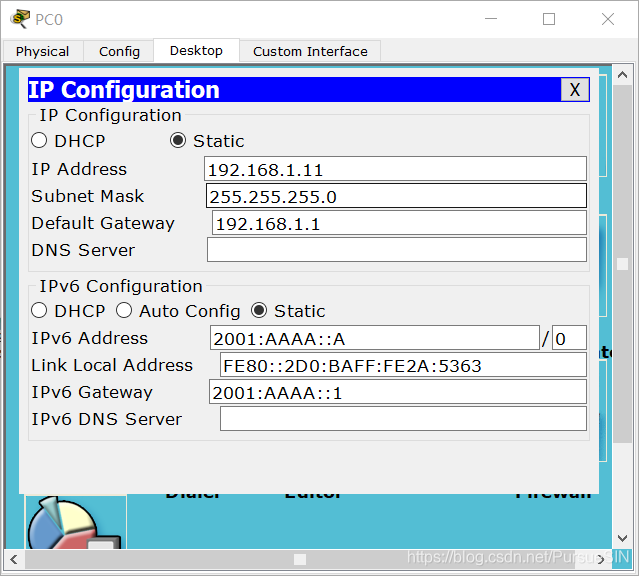Select the IPv6 Static radio button
The height and width of the screenshot is (576, 639).
coord(259,311)
